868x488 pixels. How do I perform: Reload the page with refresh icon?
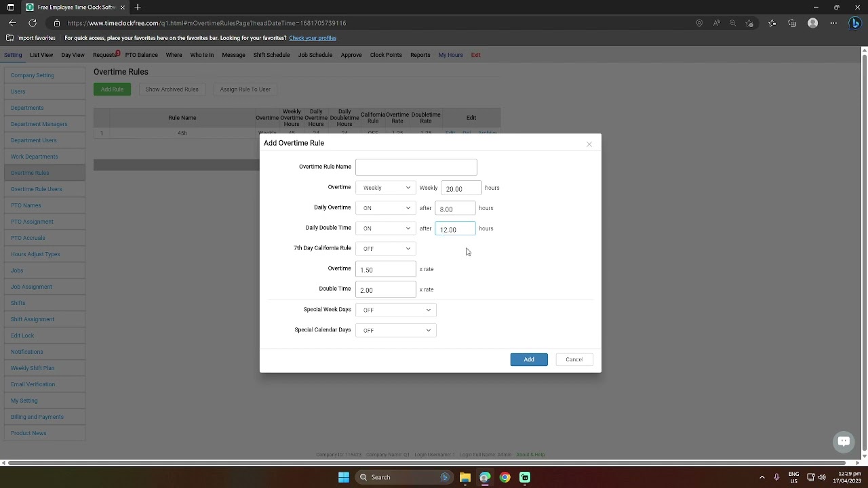coord(33,23)
